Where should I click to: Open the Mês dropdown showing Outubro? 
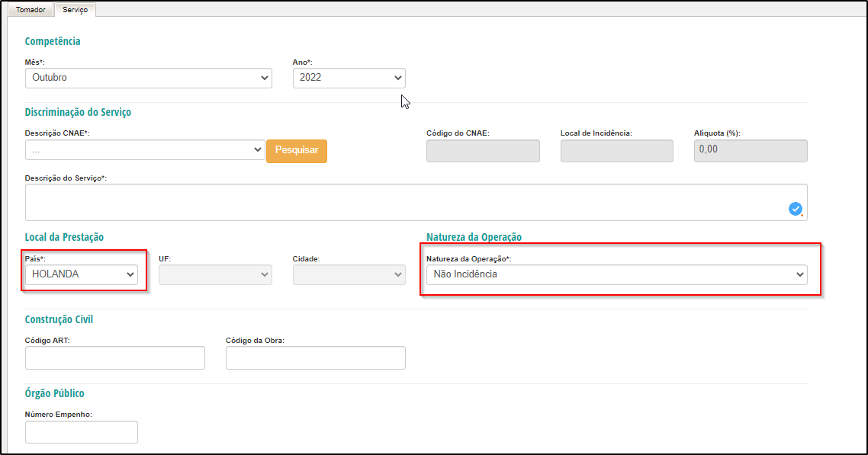[x=149, y=78]
